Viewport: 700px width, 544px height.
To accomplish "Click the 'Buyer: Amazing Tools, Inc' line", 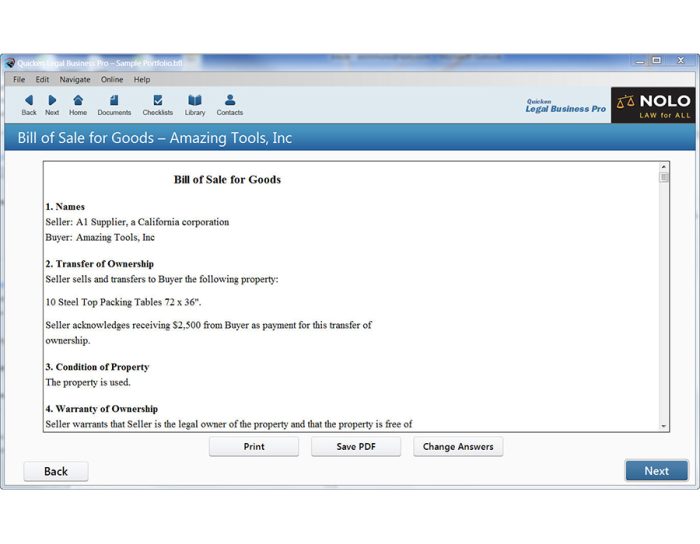I will coord(100,237).
